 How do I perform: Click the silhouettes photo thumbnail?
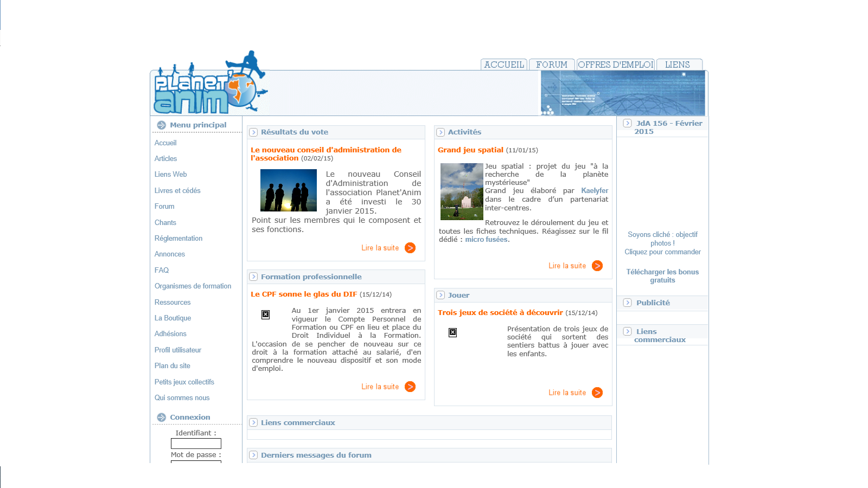(x=289, y=190)
